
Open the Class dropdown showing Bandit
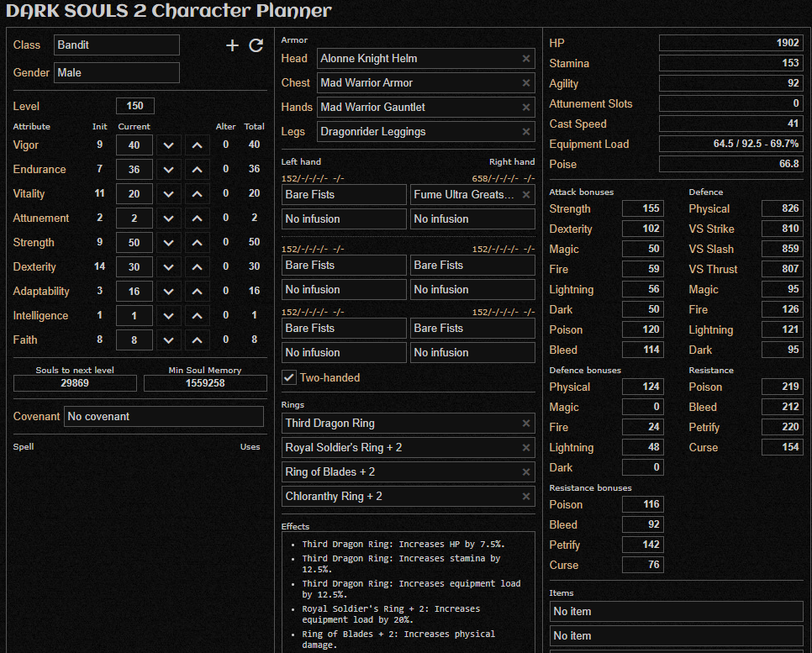click(117, 45)
